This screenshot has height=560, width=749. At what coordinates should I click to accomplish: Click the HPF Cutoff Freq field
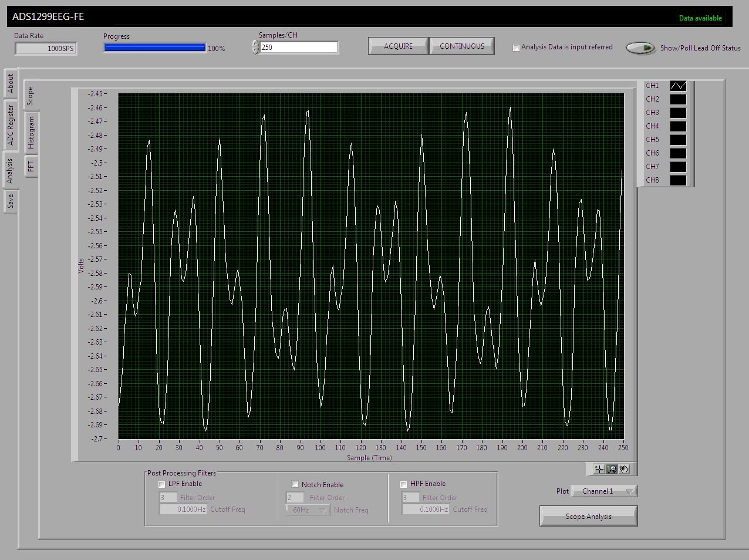click(x=425, y=510)
